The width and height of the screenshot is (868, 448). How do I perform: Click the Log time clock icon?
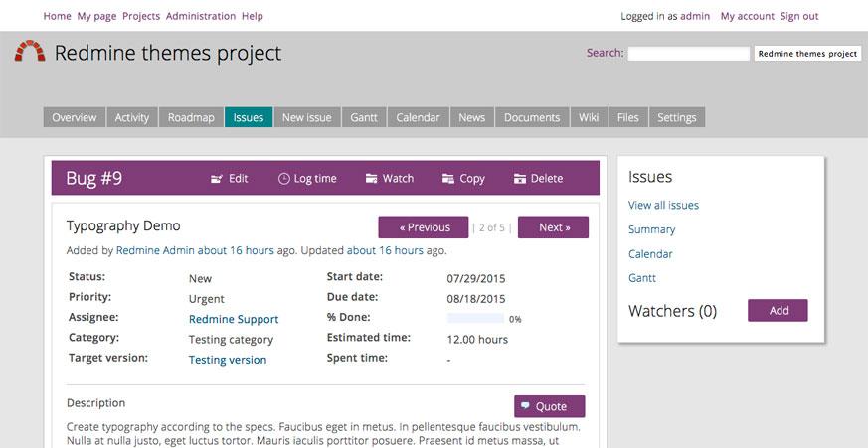pyautogui.click(x=284, y=179)
